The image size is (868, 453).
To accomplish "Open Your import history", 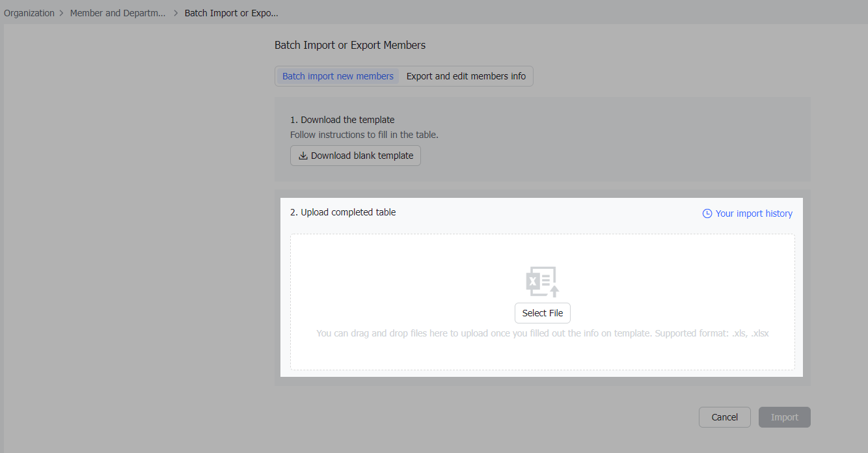I will pos(753,213).
